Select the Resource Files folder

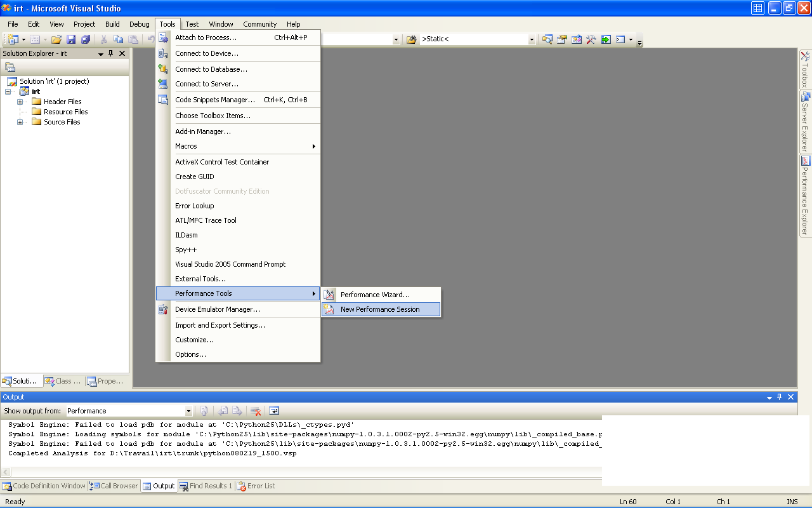[65, 112]
